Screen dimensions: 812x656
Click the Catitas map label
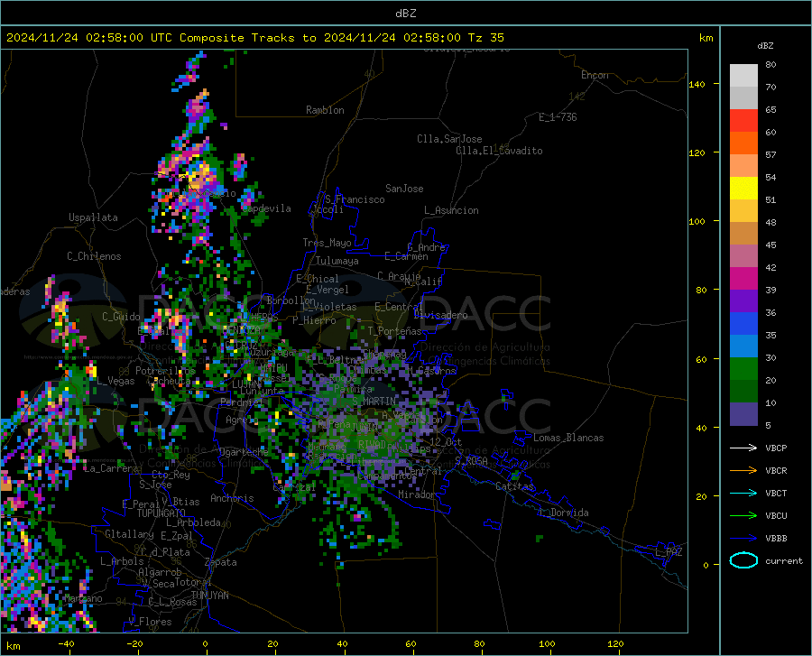514,486
